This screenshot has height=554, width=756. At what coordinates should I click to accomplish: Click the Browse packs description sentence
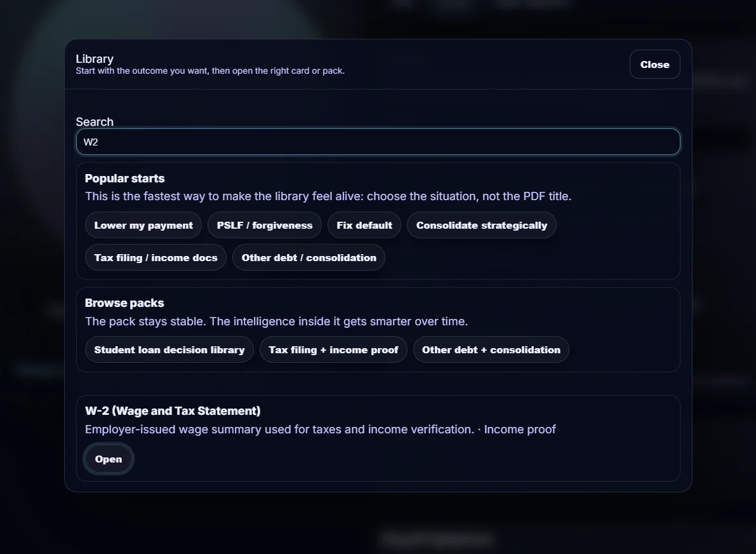[x=276, y=321]
